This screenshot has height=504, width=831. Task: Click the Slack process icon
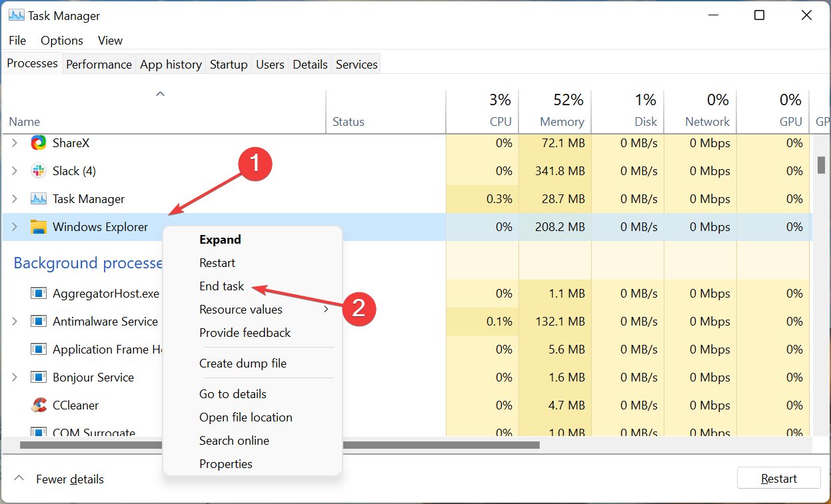(x=38, y=170)
